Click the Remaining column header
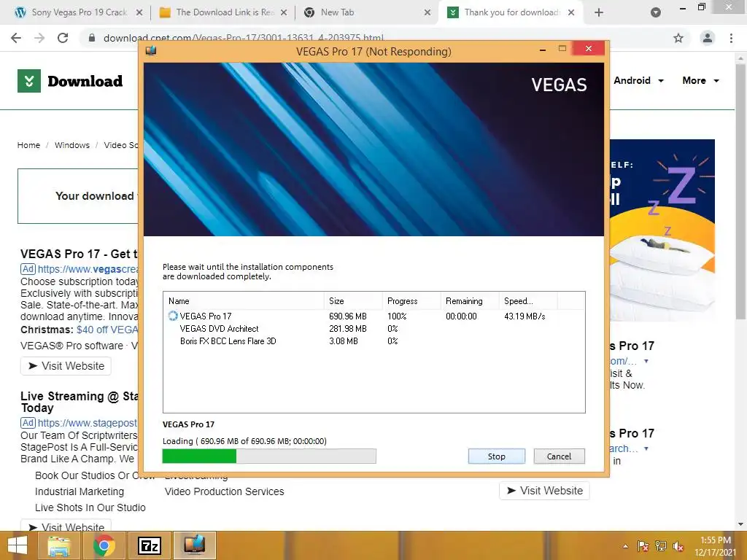Viewport: 747px width, 560px height. point(470,301)
